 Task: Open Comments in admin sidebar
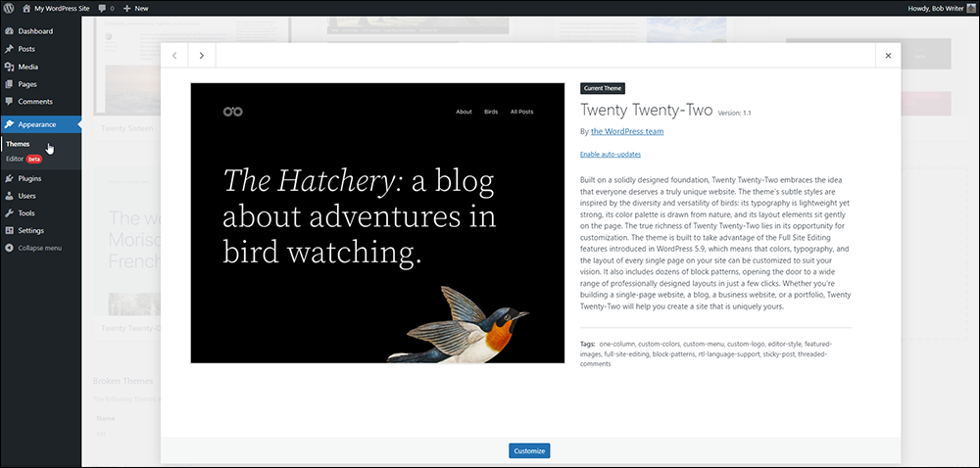coord(40,101)
